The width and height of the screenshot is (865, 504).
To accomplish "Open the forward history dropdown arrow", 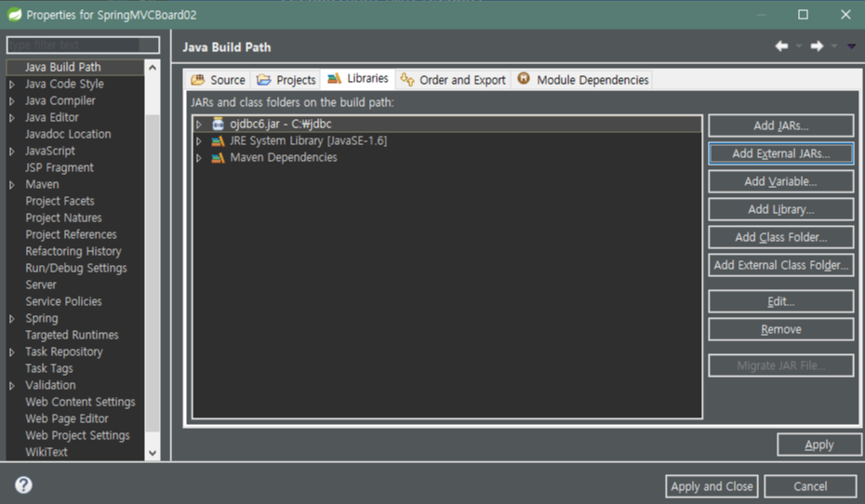I will [834, 46].
